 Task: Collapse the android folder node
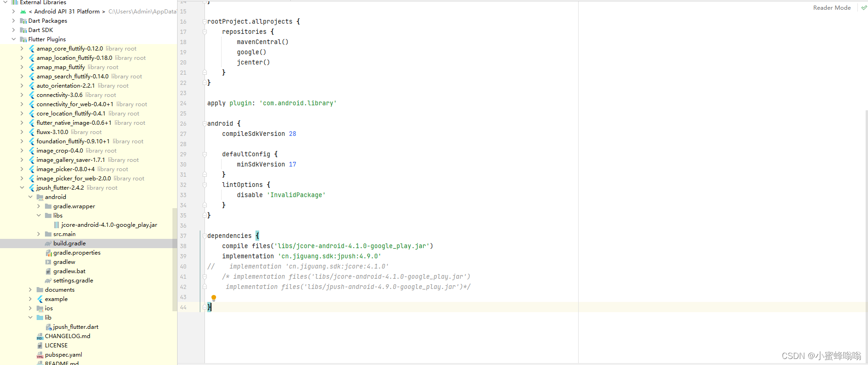30,197
